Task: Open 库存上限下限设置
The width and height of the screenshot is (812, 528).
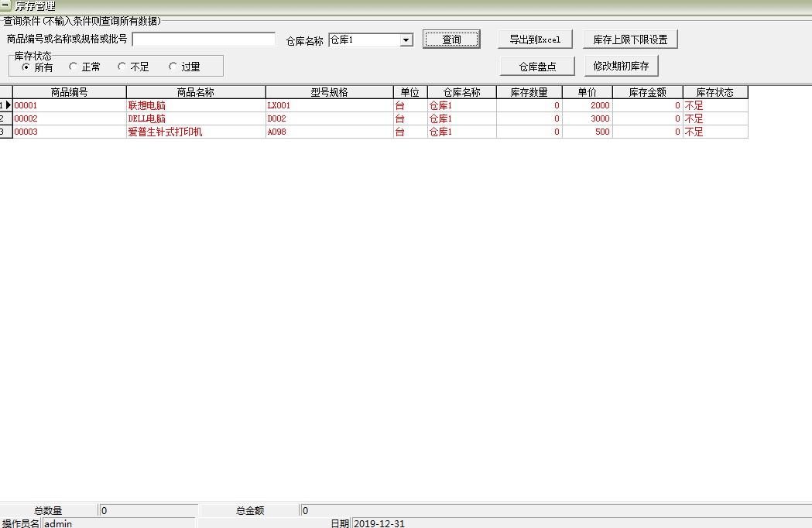Action: click(630, 39)
